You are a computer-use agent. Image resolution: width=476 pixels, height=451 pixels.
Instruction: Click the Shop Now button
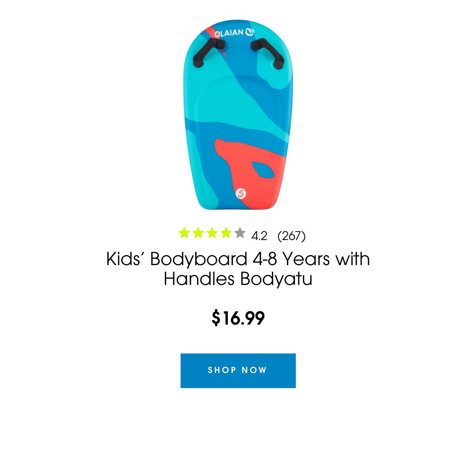pos(238,370)
